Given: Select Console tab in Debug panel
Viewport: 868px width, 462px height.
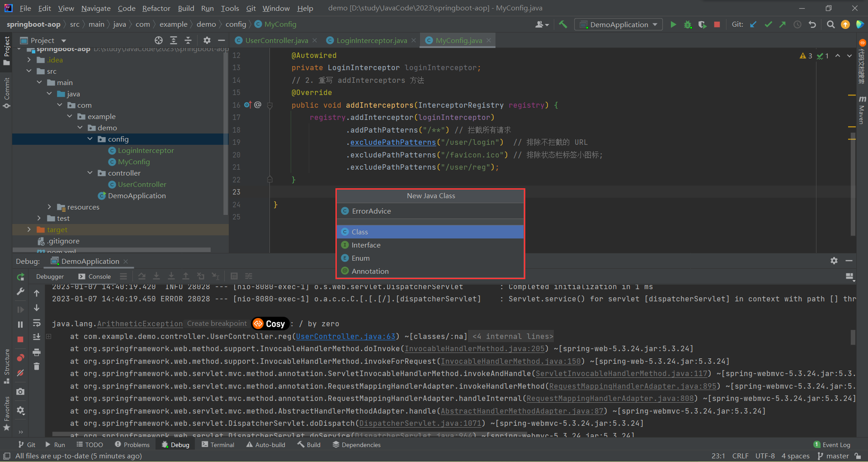Looking at the screenshot, I should (94, 276).
